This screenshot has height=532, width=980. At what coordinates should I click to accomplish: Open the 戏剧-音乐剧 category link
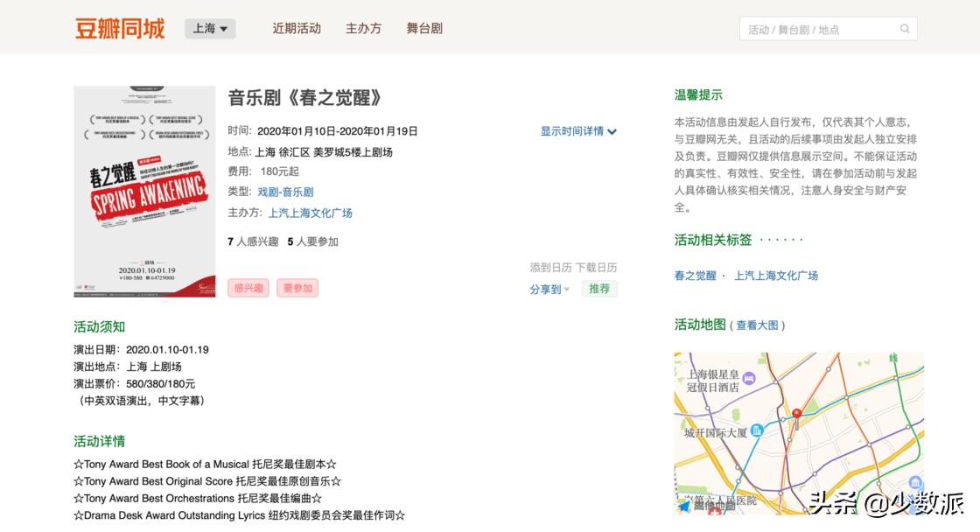(x=285, y=192)
